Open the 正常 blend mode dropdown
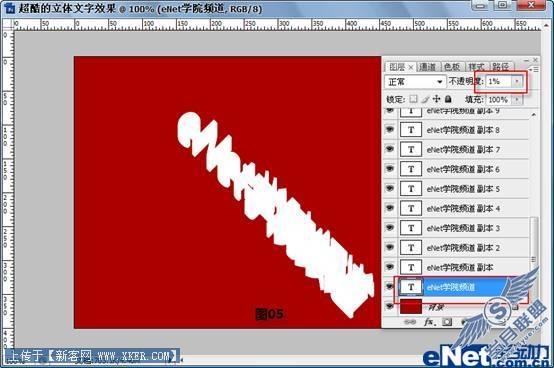Image resolution: width=554 pixels, height=368 pixels. [x=414, y=82]
